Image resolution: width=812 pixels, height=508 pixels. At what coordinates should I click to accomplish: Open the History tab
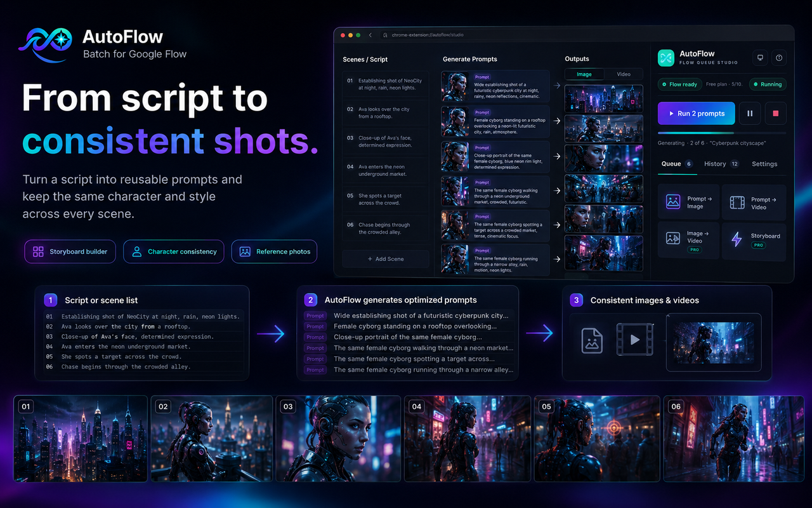tap(721, 164)
